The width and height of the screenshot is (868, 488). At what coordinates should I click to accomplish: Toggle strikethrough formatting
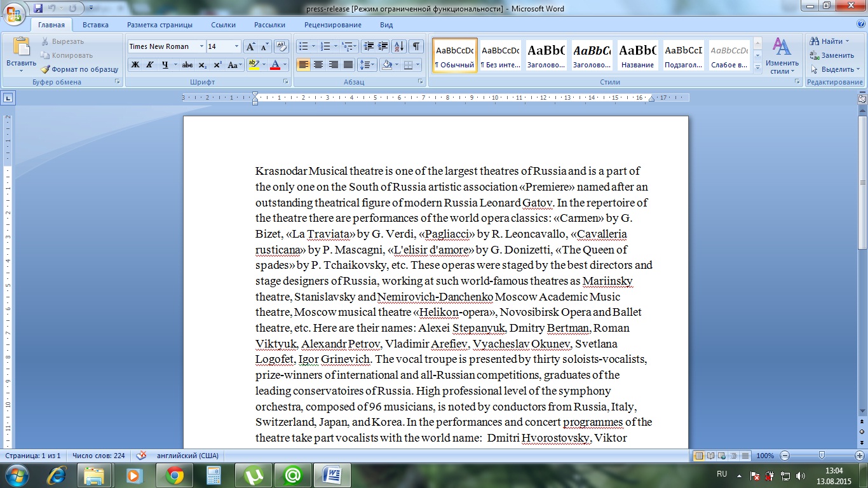(x=187, y=65)
